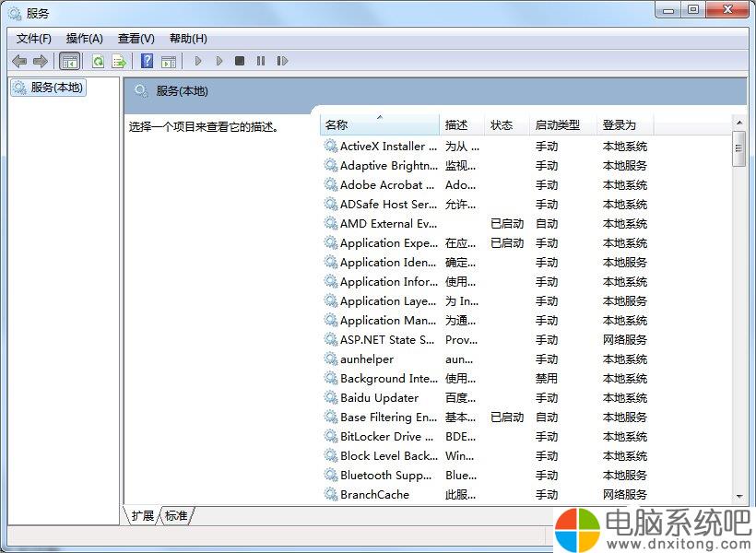Click 自动 startup type in Base Filtering row

pyautogui.click(x=547, y=417)
